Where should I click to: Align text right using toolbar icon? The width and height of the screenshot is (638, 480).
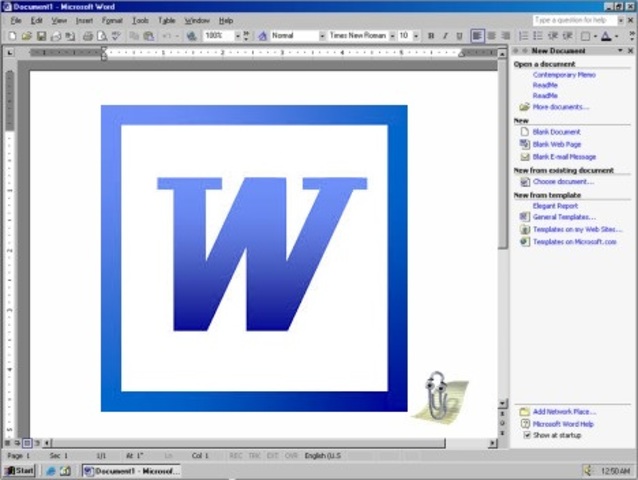coord(506,36)
